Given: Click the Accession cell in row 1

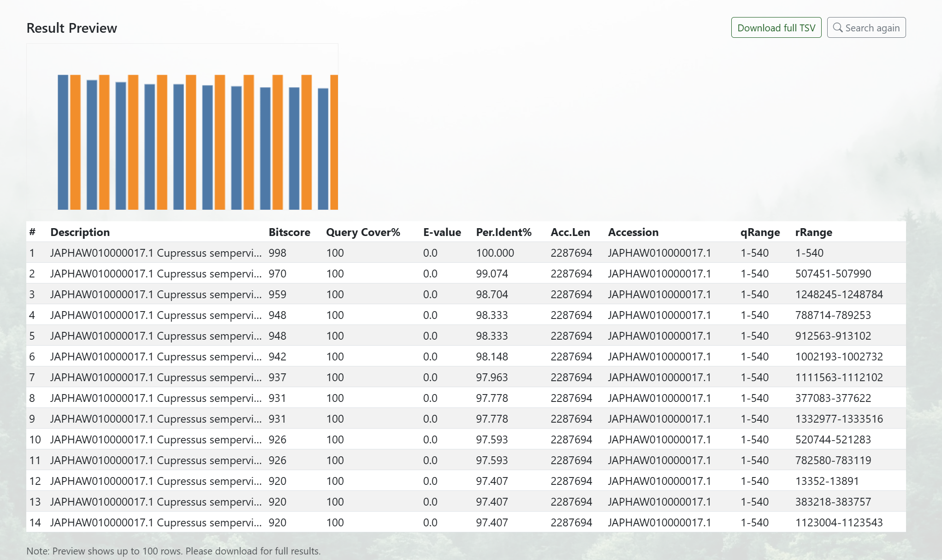Looking at the screenshot, I should point(659,253).
